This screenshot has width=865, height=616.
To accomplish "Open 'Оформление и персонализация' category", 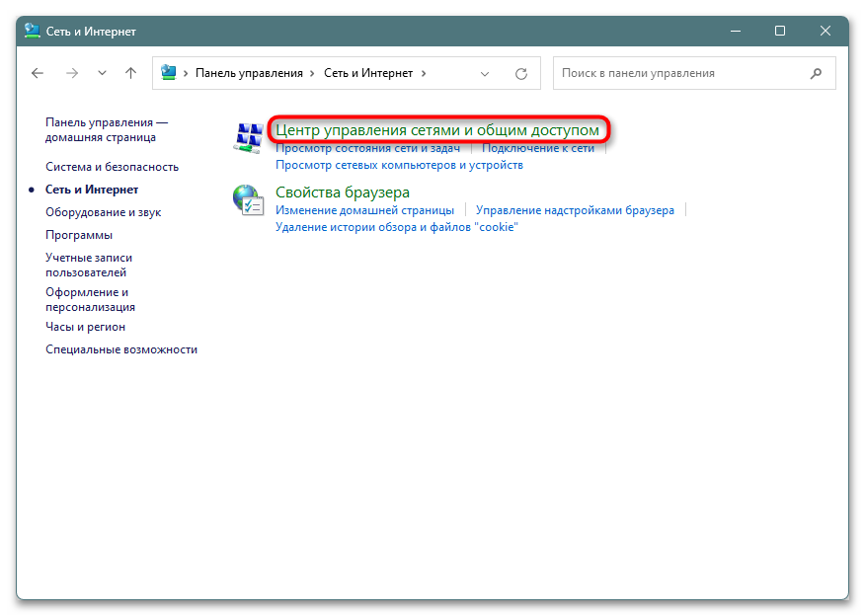I will 90,299.
